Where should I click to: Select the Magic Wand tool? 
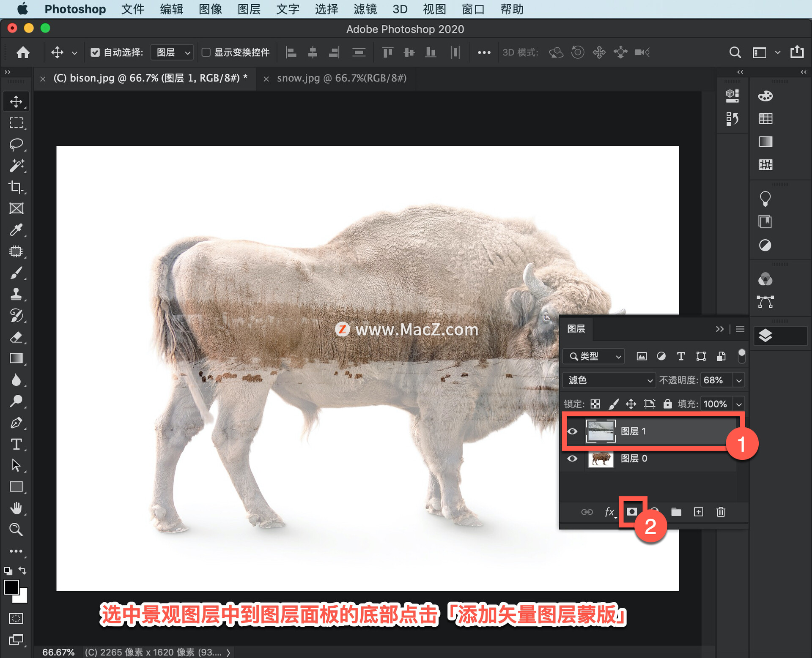(x=16, y=166)
